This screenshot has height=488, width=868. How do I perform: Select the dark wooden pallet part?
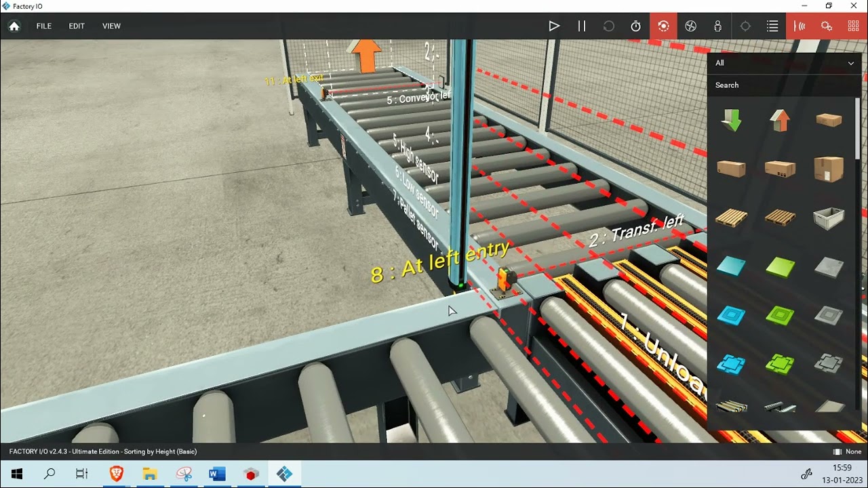tap(780, 218)
